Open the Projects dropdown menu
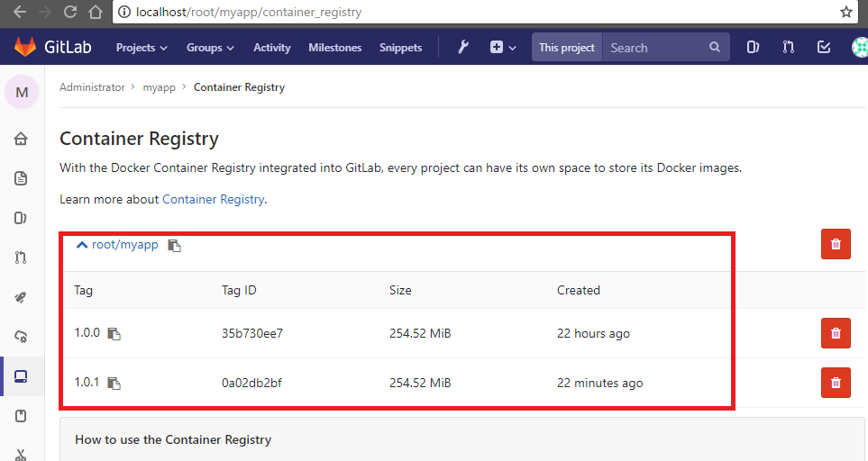 (x=142, y=48)
